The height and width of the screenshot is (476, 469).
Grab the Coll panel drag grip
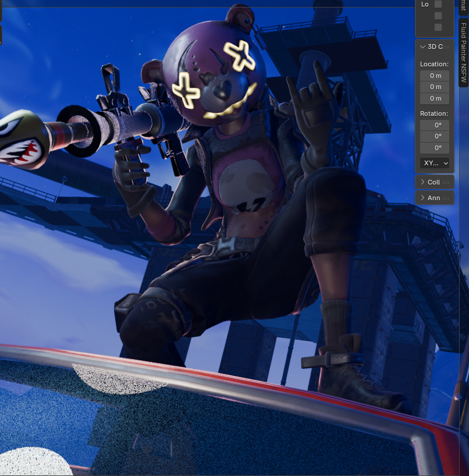click(446, 183)
